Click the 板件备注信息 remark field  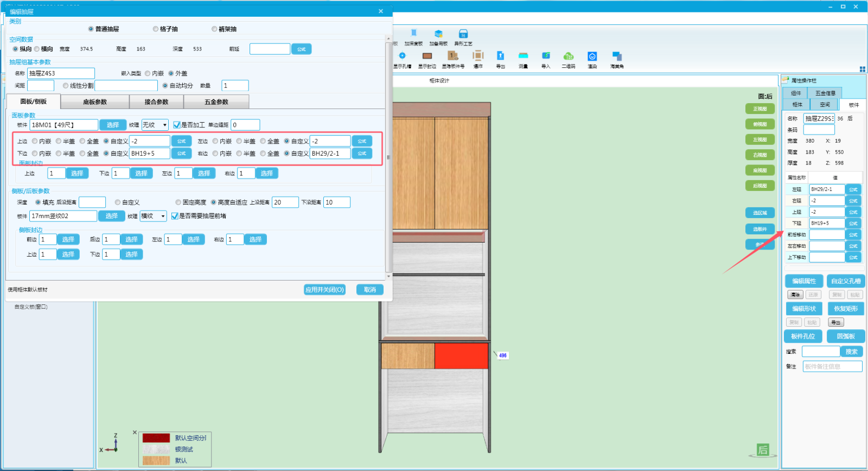(832, 367)
